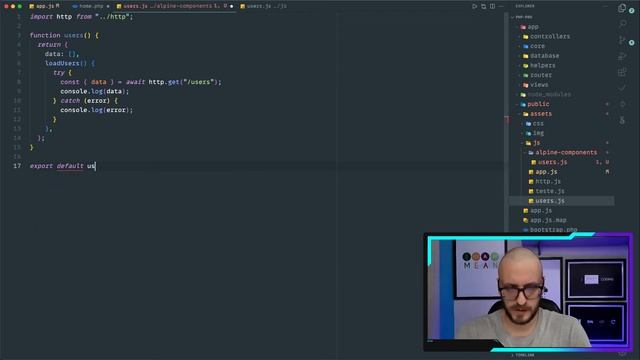Click 'catch (error)' text in the editor
Viewport: 640px width, 360px height.
(x=85, y=101)
